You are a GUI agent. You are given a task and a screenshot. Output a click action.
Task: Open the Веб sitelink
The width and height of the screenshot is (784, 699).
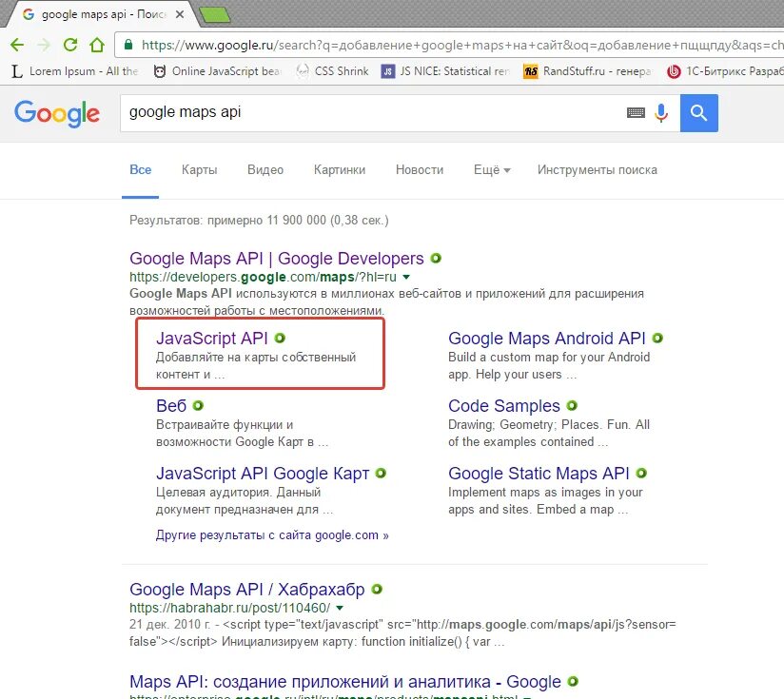click(x=171, y=406)
